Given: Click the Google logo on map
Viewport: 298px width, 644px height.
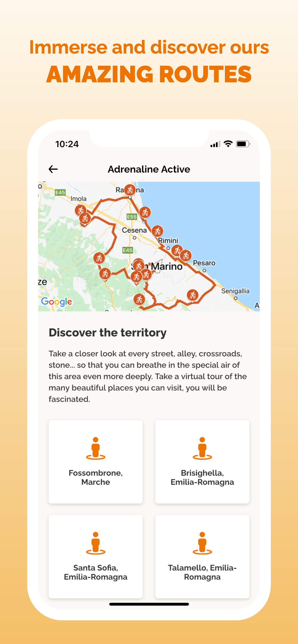Looking at the screenshot, I should [x=57, y=302].
